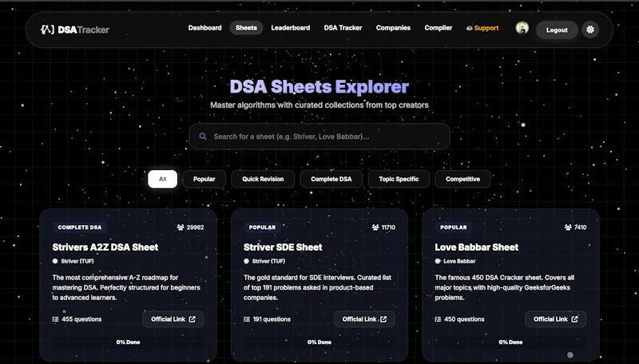
Task: Click Striver SDE Sheet progress bar
Action: [319, 342]
